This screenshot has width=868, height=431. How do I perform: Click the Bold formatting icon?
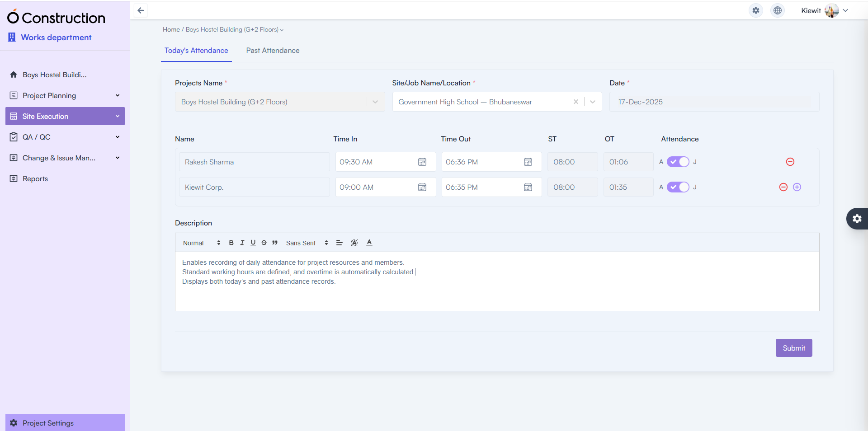(231, 243)
